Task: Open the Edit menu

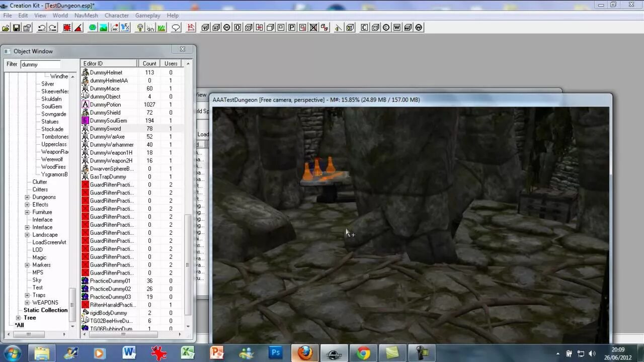Action: point(23,16)
